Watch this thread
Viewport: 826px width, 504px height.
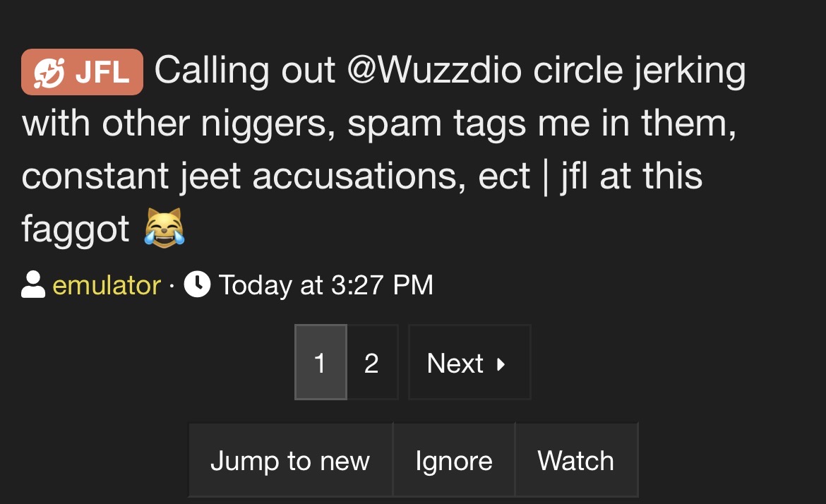576,460
